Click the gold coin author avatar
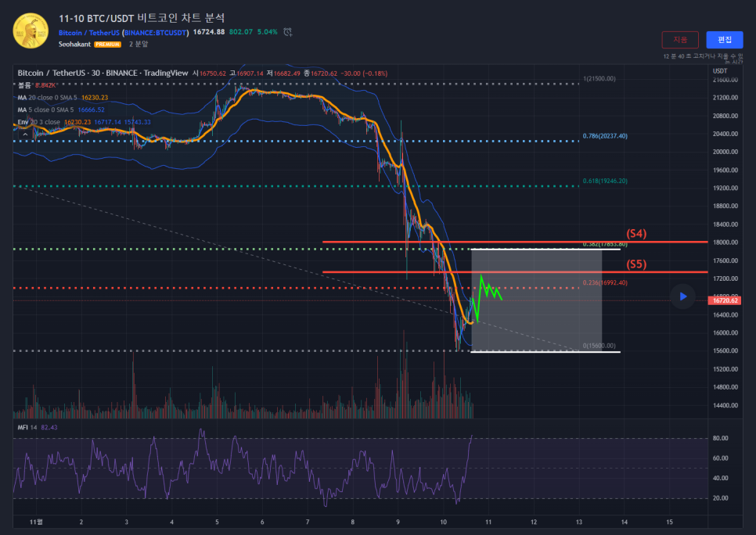This screenshot has height=535, width=756. tap(30, 31)
